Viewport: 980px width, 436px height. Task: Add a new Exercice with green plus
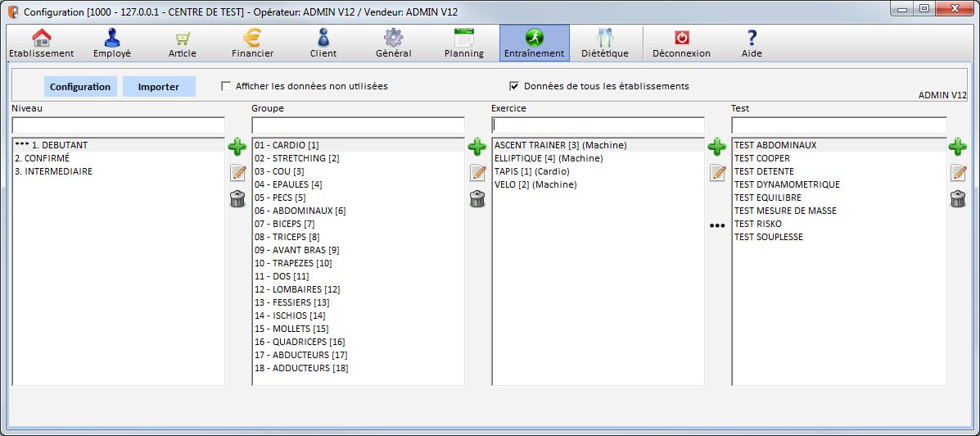pos(717,148)
